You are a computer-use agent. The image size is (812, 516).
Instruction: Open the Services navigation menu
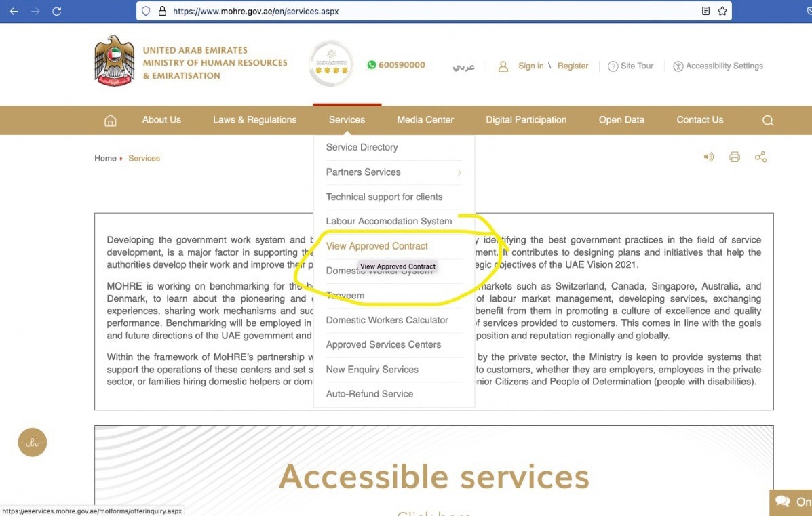(347, 120)
